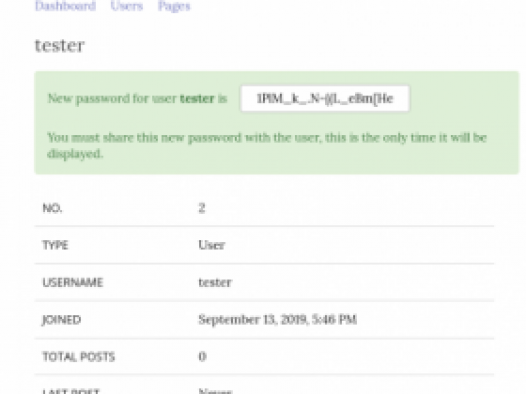Select the JOINED row label
This screenshot has height=394, width=526.
tap(62, 320)
